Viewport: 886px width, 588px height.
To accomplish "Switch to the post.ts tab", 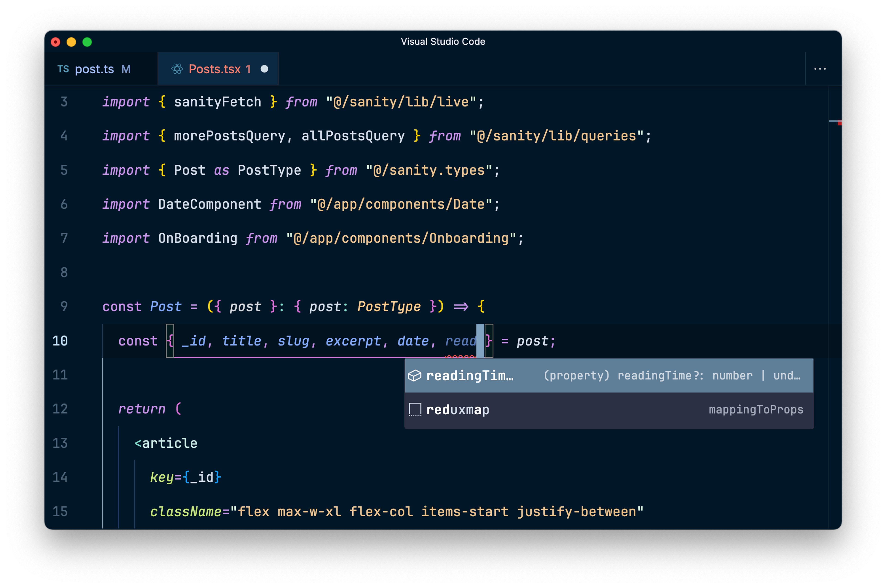I will click(94, 69).
